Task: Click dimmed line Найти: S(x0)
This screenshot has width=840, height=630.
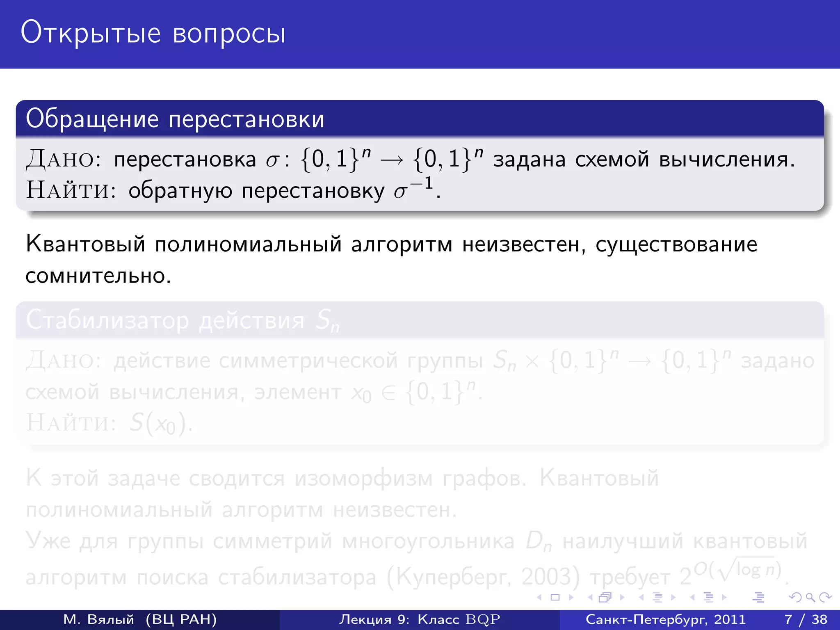Action: pyautogui.click(x=109, y=422)
